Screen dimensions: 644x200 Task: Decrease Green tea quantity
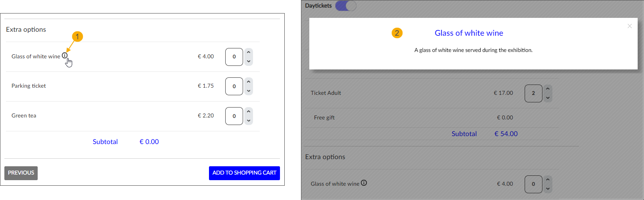coord(249,121)
